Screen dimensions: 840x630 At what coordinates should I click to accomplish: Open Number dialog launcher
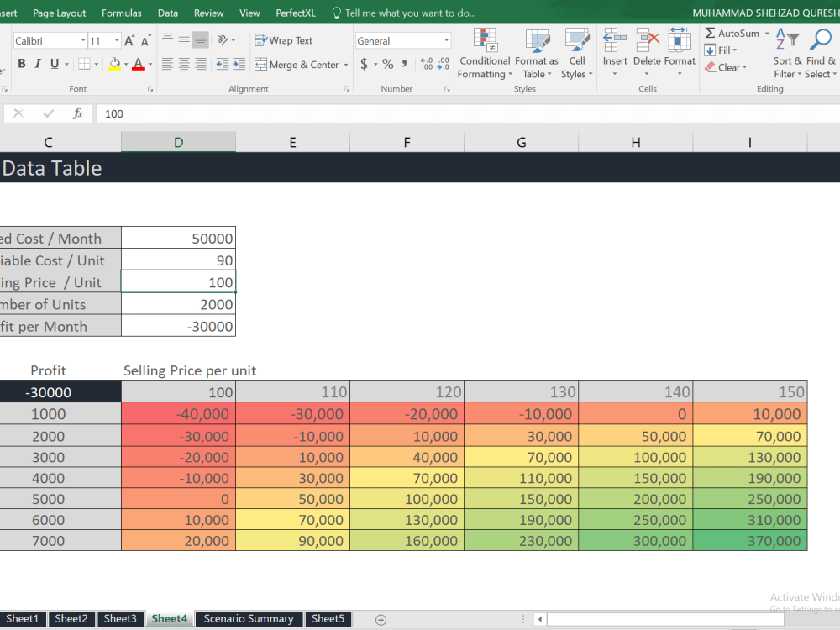coord(447,89)
